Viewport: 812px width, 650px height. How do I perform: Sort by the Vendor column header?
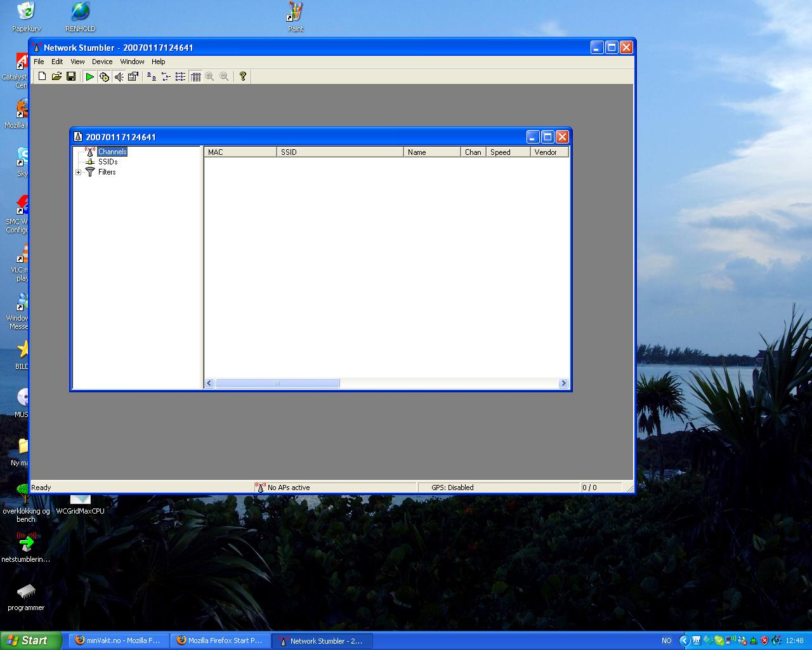549,152
